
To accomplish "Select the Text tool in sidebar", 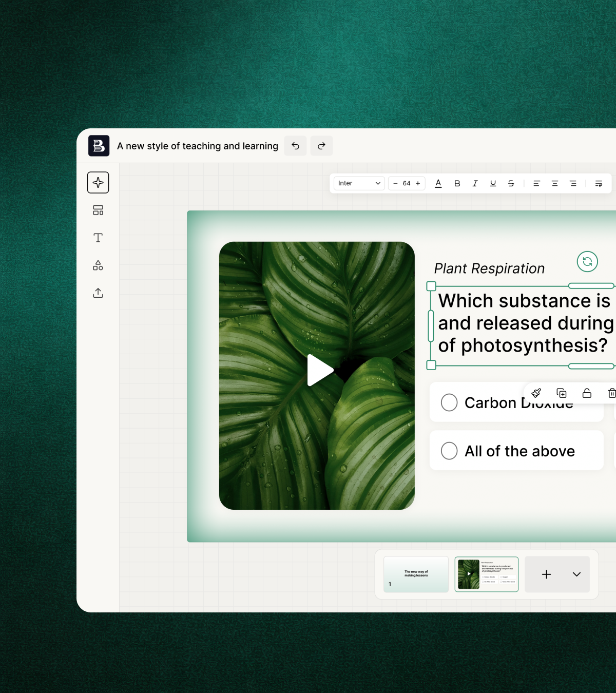I will (98, 238).
